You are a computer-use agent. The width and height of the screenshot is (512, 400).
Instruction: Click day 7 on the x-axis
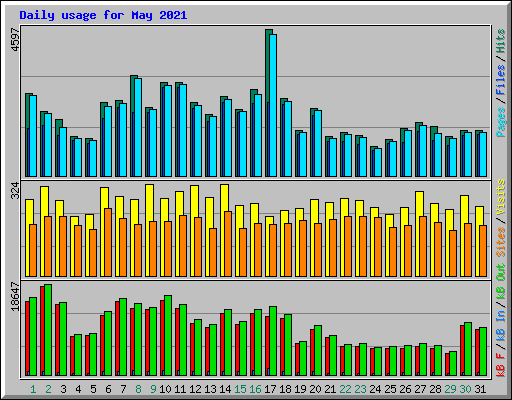click(123, 389)
